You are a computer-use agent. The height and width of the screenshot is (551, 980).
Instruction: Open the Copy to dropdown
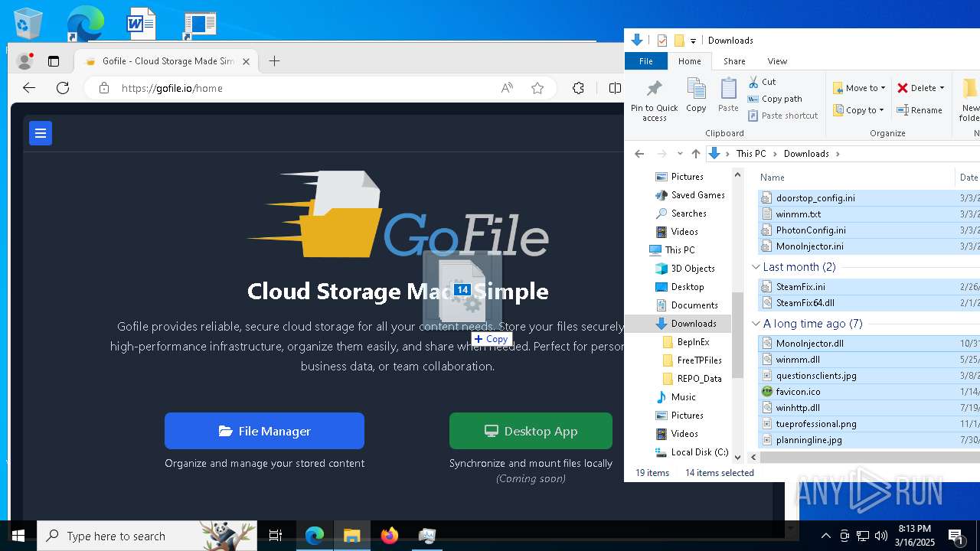point(858,110)
